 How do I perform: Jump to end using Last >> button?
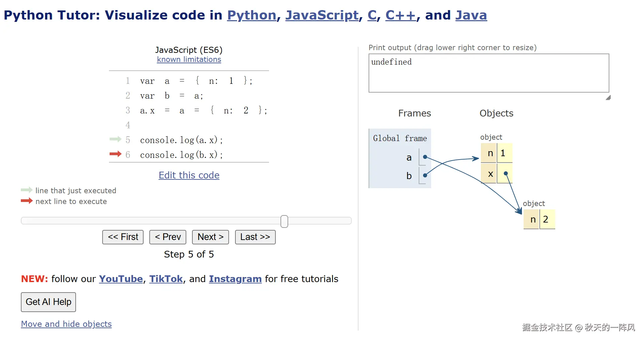click(x=255, y=237)
